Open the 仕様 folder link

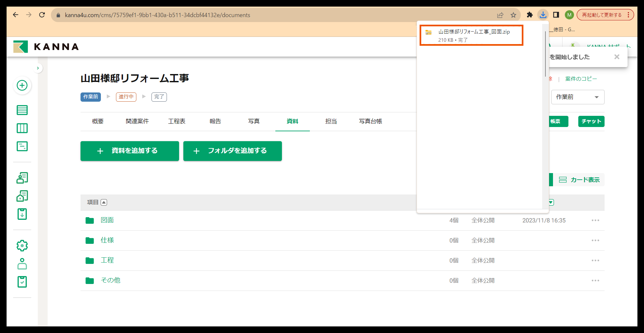107,240
